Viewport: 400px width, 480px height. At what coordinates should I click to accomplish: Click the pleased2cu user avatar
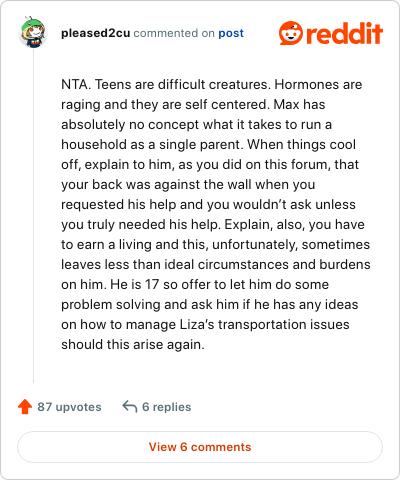(x=33, y=32)
